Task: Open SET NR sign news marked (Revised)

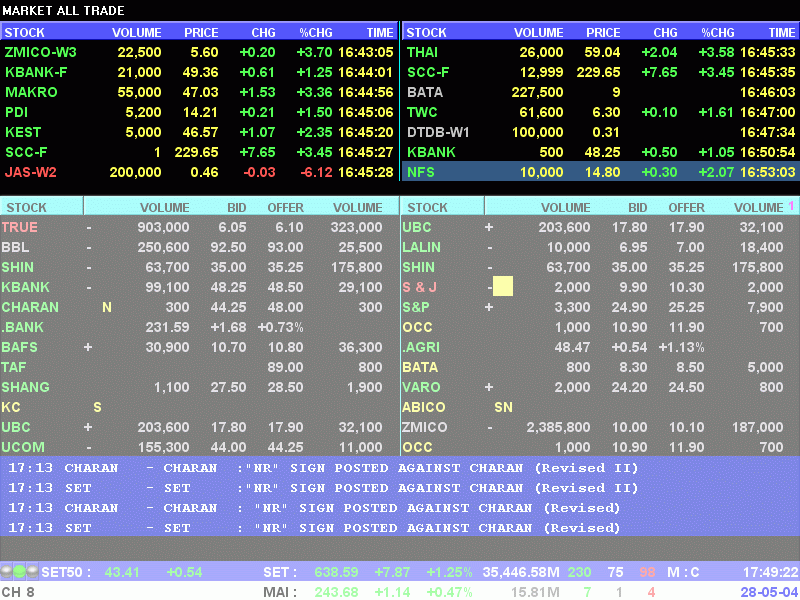Action: pos(314,528)
